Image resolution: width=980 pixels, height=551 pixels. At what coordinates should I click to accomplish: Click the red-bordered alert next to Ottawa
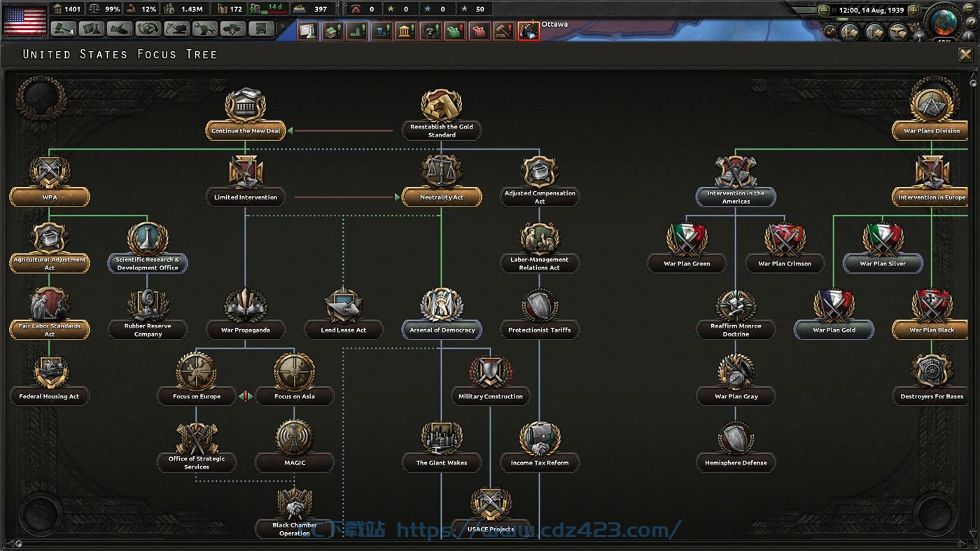528,31
